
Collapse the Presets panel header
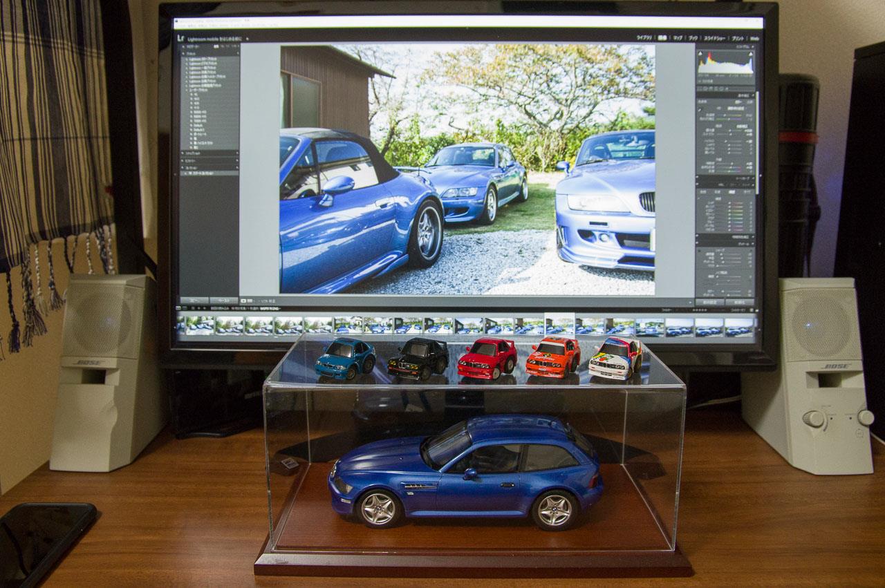coord(184,53)
